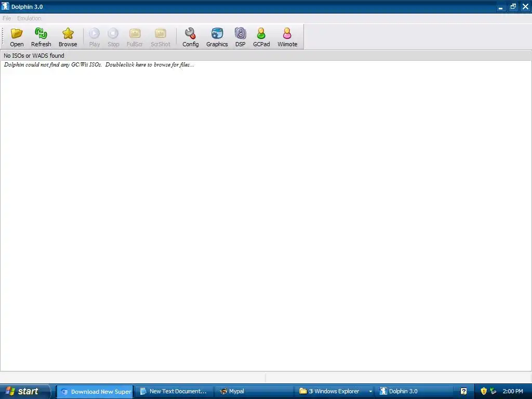Click the Open folder icon in toolbar
Viewport: 532px width, 399px height.
coord(17,37)
